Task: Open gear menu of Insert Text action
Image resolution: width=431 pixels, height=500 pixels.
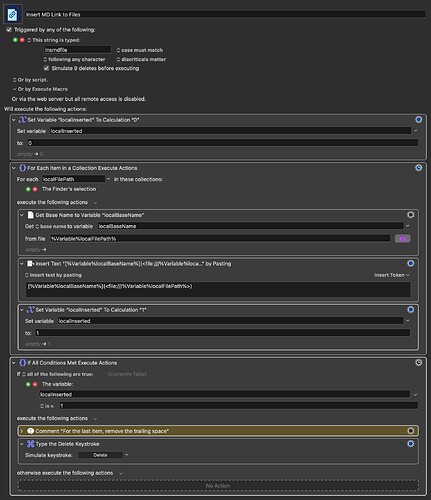Action: click(410, 263)
